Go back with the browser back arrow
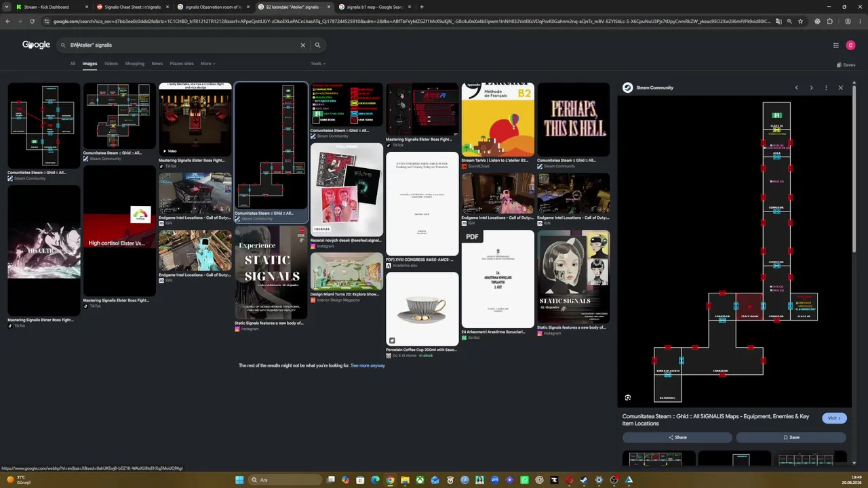868x488 pixels. [7, 22]
